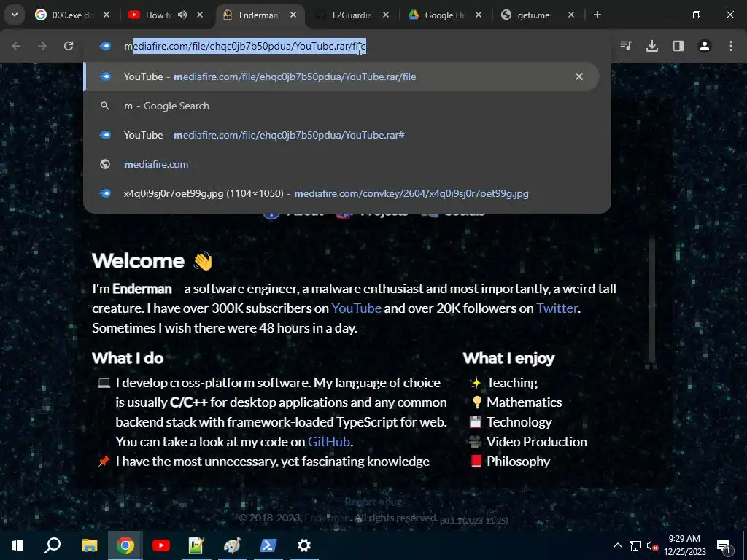Image resolution: width=747 pixels, height=560 pixels.
Task: Click the muted volume tray icon
Action: pos(652,545)
